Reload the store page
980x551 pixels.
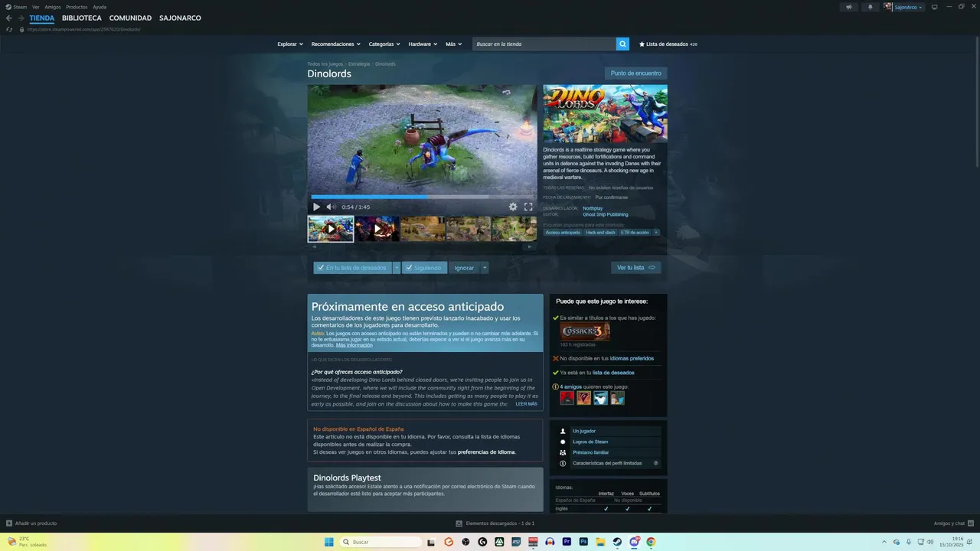(x=9, y=29)
